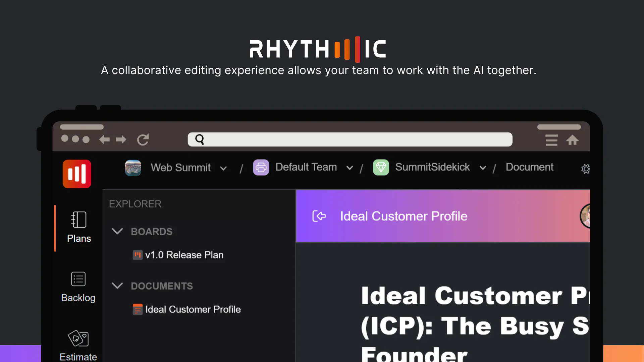This screenshot has width=644, height=362.
Task: Open the Estimate cards section
Action: [78, 346]
